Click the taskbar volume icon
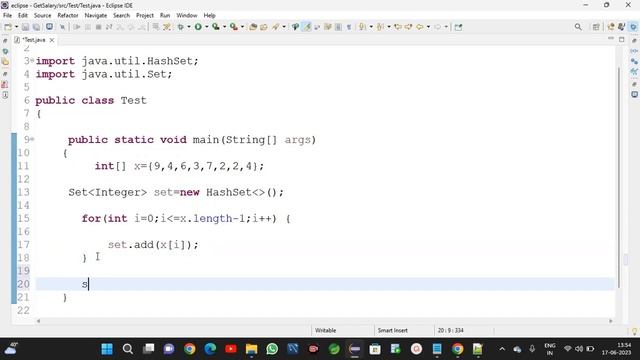The height and width of the screenshot is (360, 640). pyautogui.click(x=579, y=349)
